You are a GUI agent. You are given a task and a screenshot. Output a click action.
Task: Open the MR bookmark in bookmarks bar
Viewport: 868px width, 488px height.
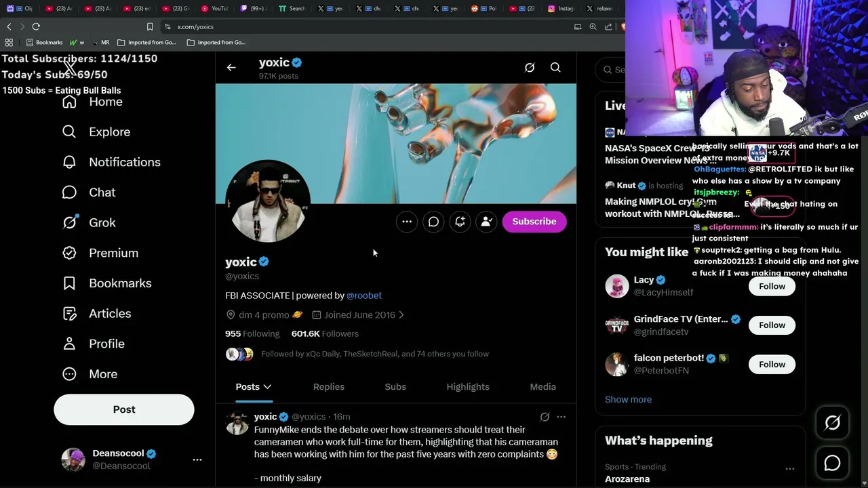[101, 42]
